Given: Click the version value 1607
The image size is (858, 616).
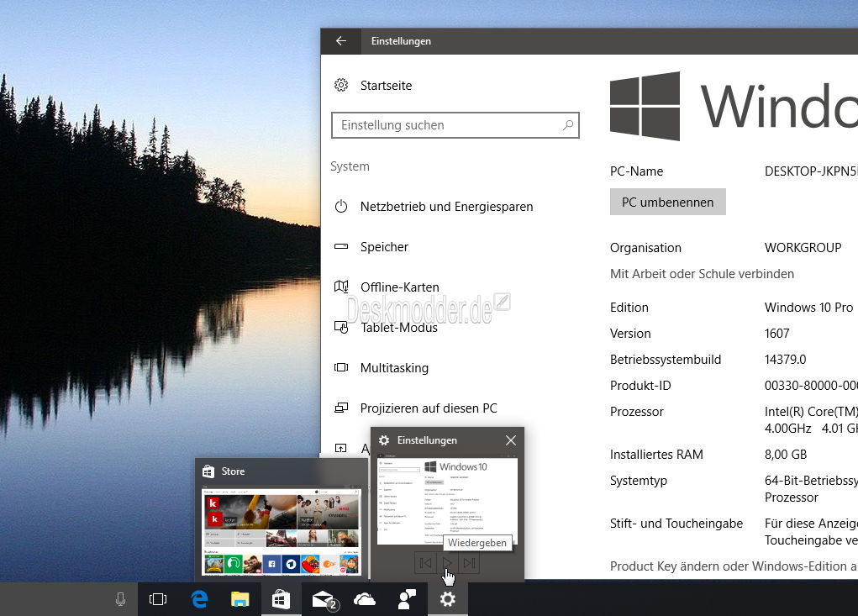Looking at the screenshot, I should click(x=777, y=333).
